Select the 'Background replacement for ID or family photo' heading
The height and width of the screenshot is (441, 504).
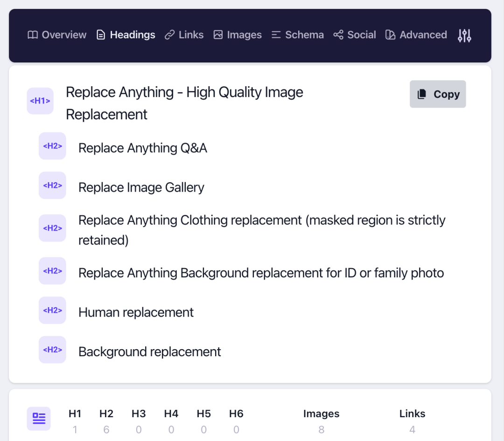261,273
